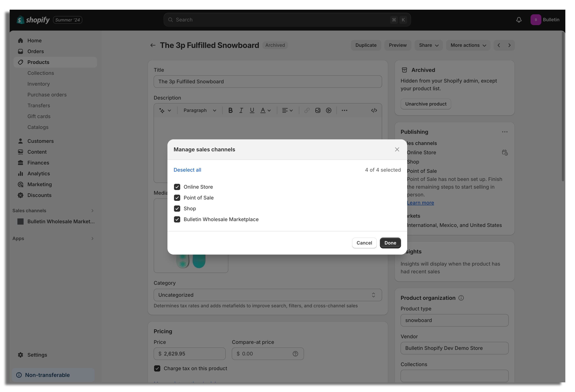Open the More actions dropdown

[x=468, y=45]
